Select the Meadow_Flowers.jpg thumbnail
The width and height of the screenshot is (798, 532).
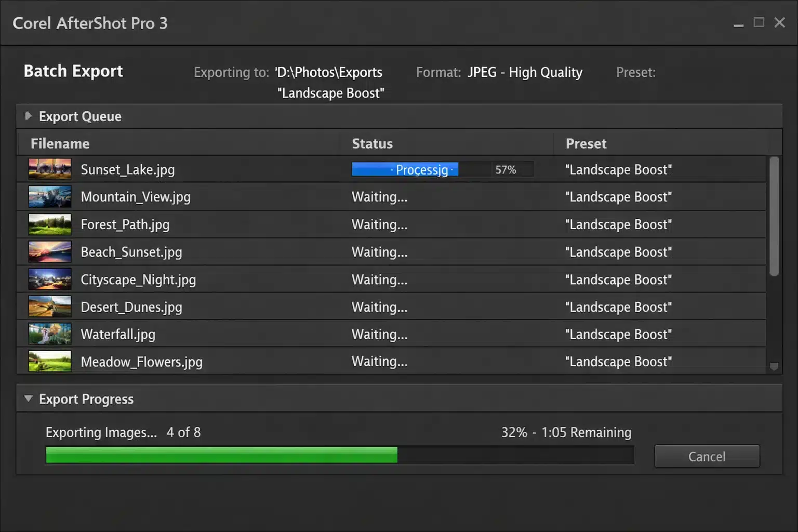(x=49, y=361)
